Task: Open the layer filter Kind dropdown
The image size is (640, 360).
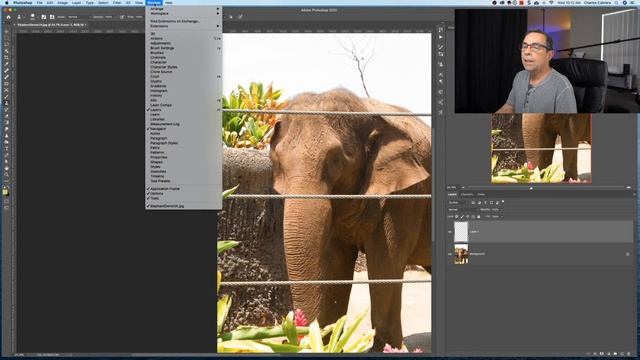Action: click(x=457, y=202)
